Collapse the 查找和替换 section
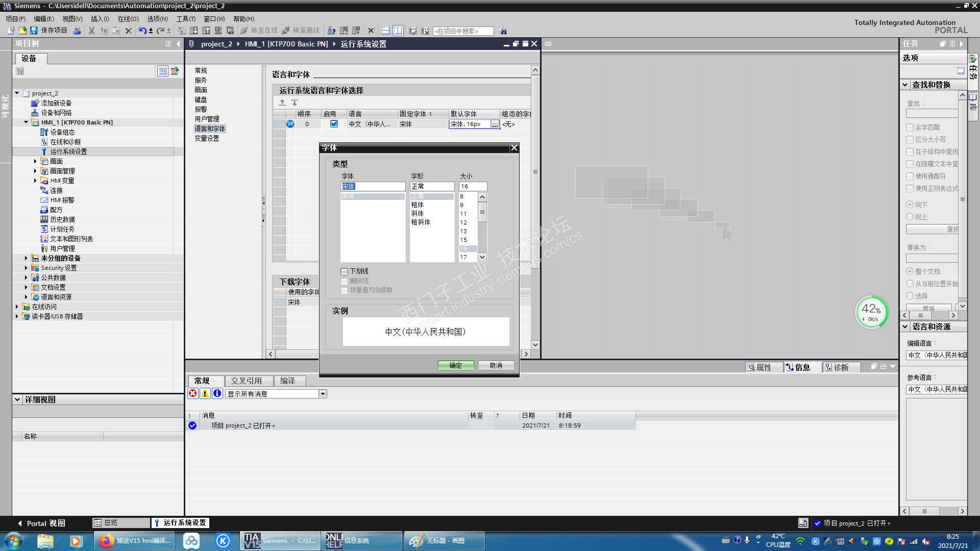Screen dimensions: 980x551 tap(905, 85)
